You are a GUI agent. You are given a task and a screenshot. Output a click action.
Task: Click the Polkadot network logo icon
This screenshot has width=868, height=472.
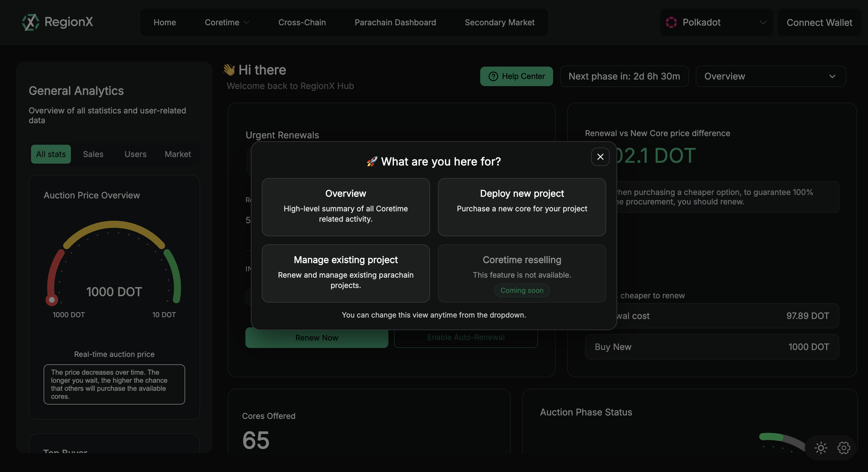(671, 22)
